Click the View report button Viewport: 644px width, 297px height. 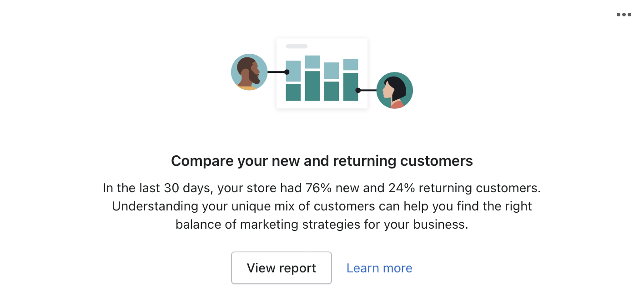click(281, 268)
